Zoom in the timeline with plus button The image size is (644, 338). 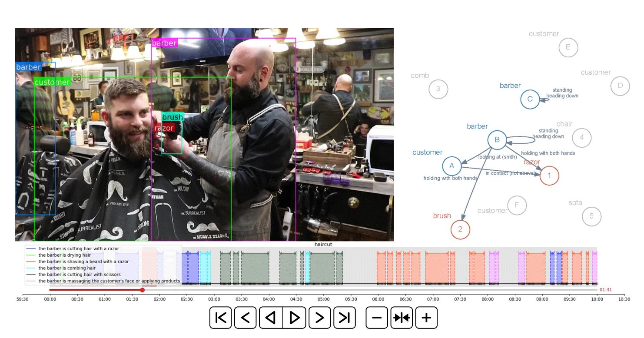pos(426,318)
